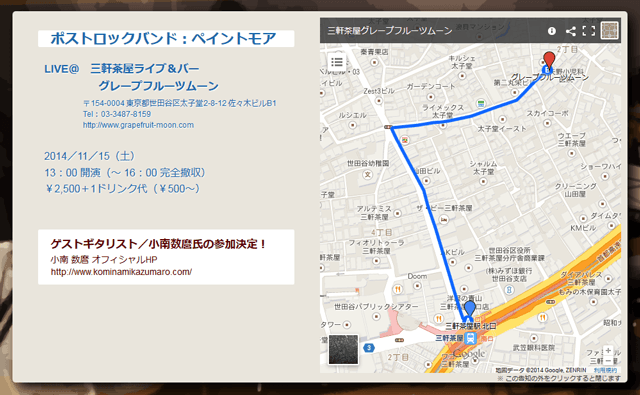
Task: Click the アルテミス三軒茶屋 map marker
Action: point(397,213)
